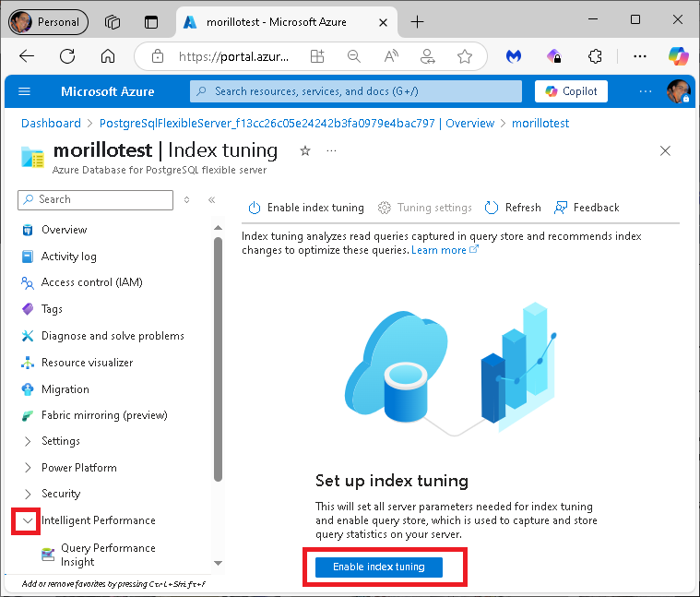Open the split screen icon in address bar

tap(317, 56)
